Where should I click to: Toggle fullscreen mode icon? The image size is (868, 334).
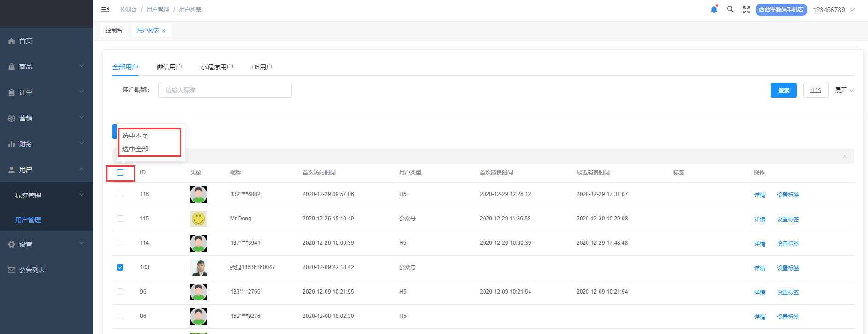(x=746, y=10)
